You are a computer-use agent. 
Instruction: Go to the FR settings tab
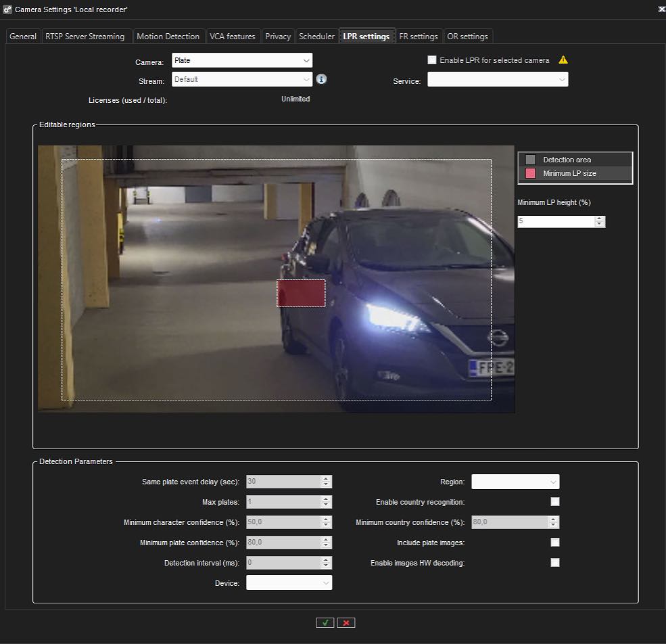419,37
